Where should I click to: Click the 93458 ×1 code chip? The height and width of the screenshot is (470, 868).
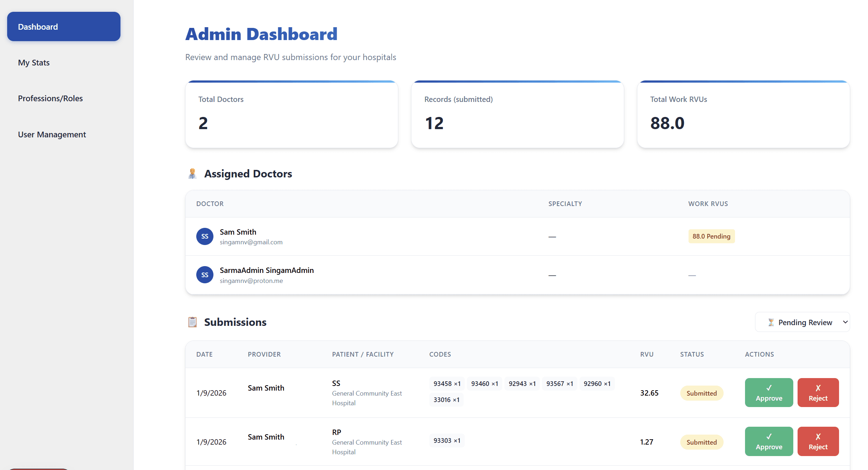coord(447,383)
